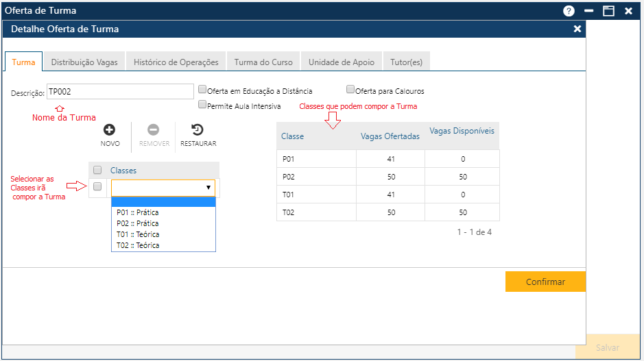Choose T02 :: Teórica option
Viewport: 644px width, 361px height.
tap(138, 245)
